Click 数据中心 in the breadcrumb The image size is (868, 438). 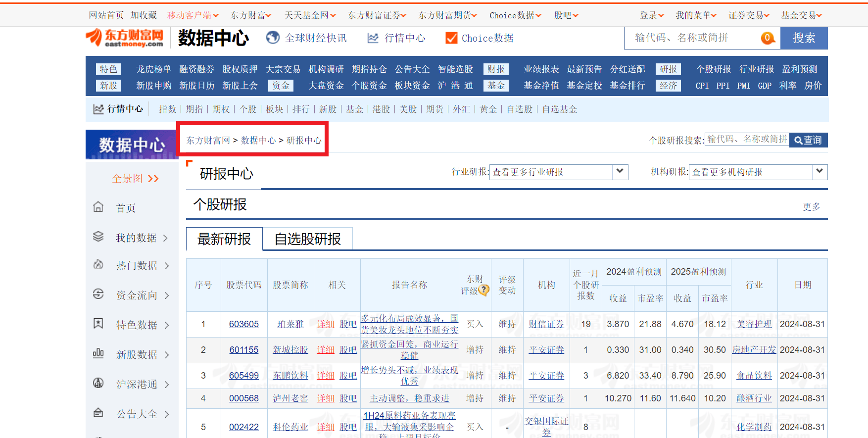[x=258, y=141]
